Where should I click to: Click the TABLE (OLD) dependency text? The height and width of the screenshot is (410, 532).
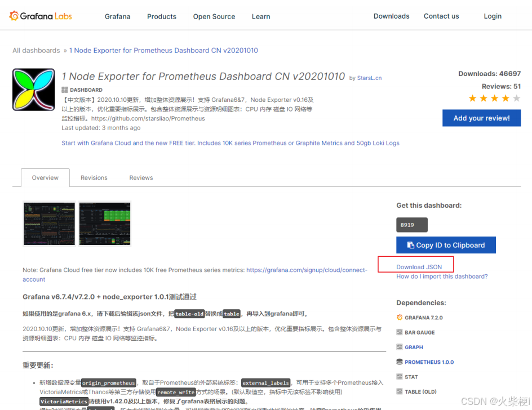point(420,391)
